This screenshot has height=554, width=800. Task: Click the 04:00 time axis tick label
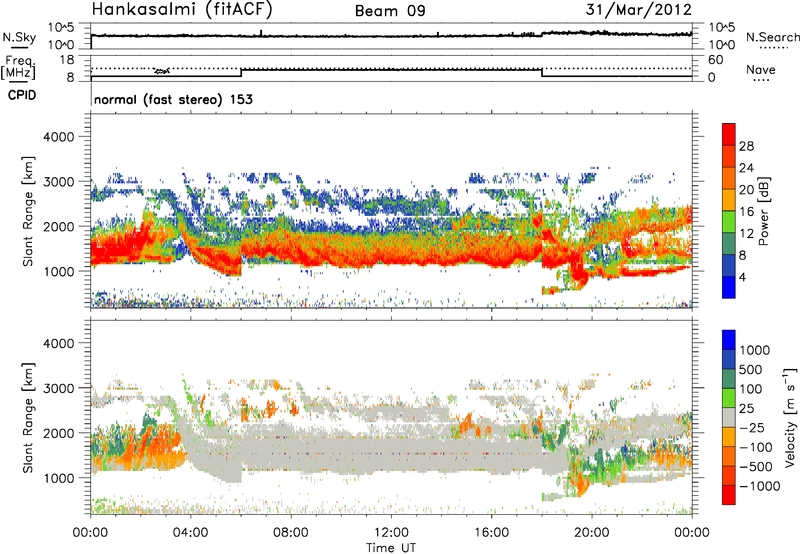[x=190, y=533]
